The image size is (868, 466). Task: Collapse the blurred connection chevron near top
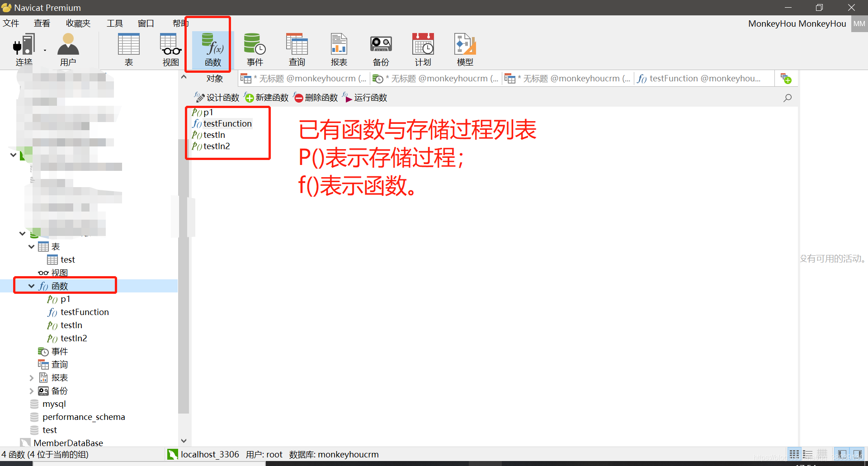point(13,155)
